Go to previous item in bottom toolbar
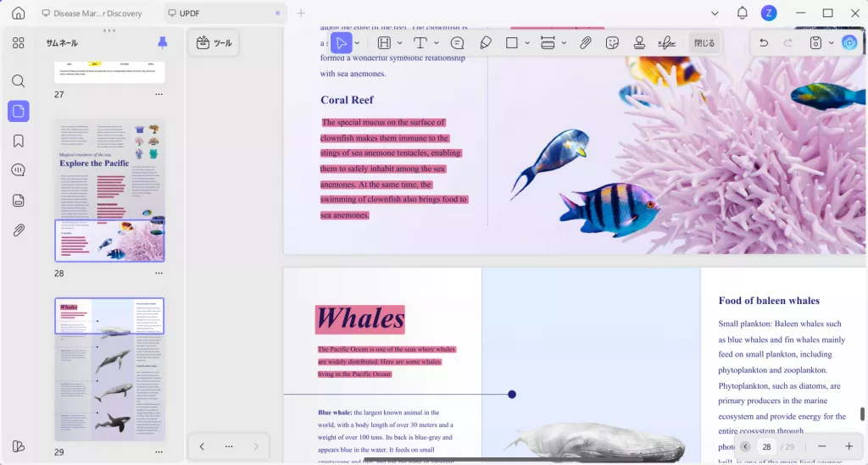 coord(202,446)
